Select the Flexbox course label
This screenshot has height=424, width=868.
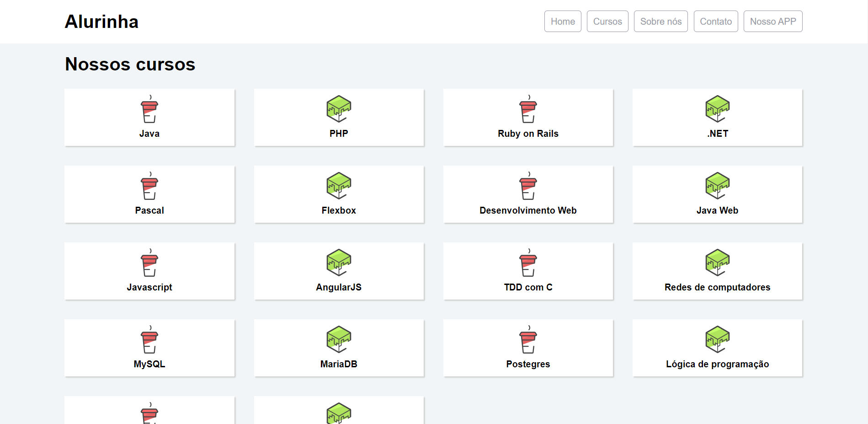click(x=339, y=210)
